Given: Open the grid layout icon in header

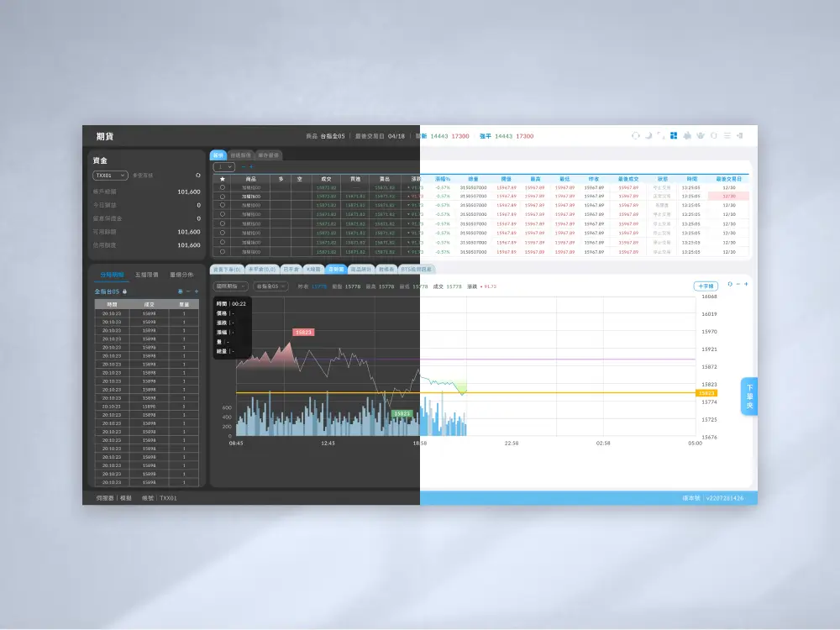Looking at the screenshot, I should click(x=674, y=135).
